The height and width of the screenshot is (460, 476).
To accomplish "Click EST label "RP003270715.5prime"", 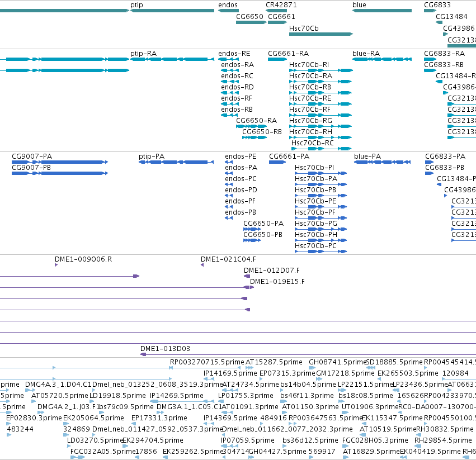I will pyautogui.click(x=207, y=362).
